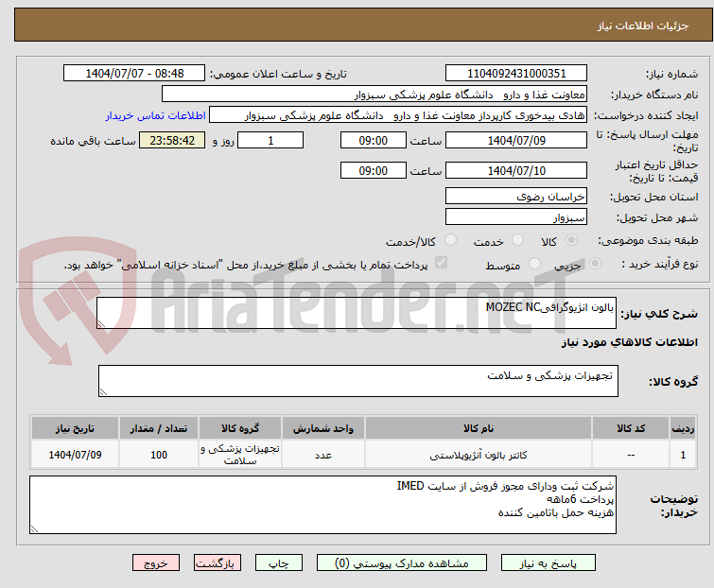Click the announcement date-time field 1404/07/07 - 08:48
Viewport: 714px width, 588px height.
pos(134,74)
